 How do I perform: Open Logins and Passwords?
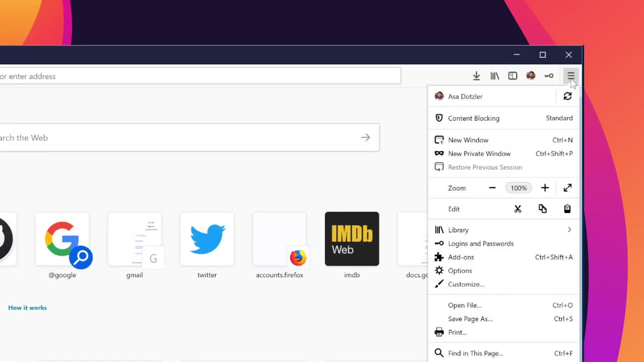coord(503,243)
